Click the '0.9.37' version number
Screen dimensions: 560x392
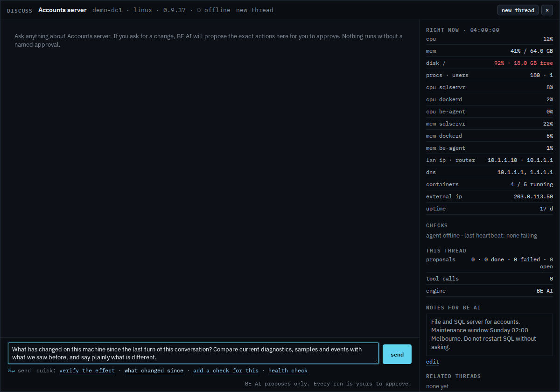(175, 10)
